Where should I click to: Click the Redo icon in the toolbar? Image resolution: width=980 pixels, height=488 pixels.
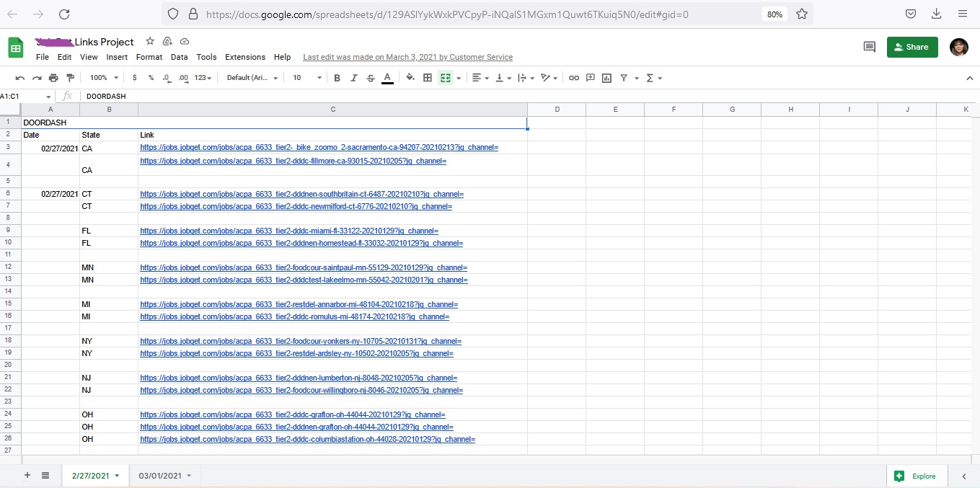(37, 78)
